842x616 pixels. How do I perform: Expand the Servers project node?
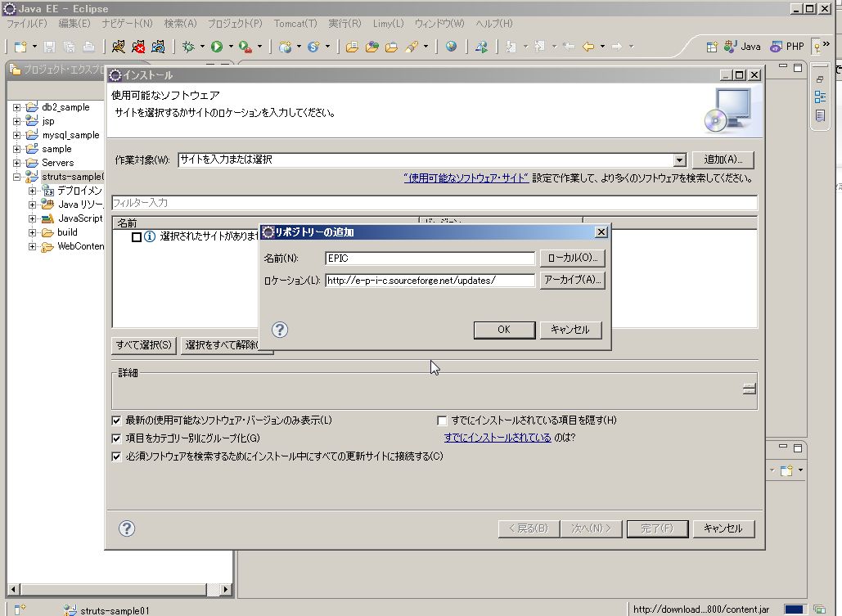16,163
